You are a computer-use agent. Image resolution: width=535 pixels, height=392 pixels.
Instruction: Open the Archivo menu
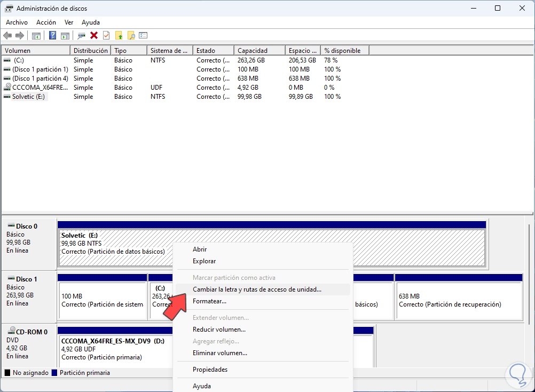pos(17,22)
